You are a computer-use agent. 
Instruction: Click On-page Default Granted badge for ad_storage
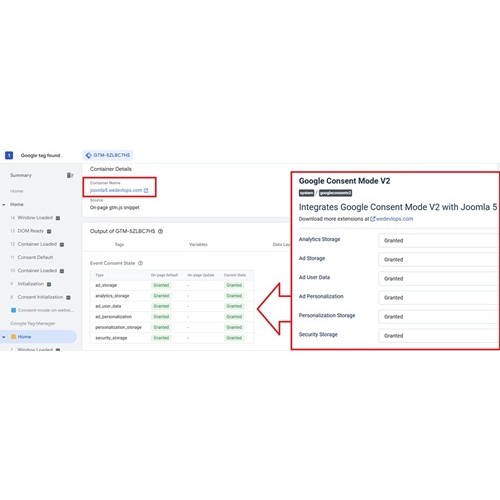tap(161, 285)
